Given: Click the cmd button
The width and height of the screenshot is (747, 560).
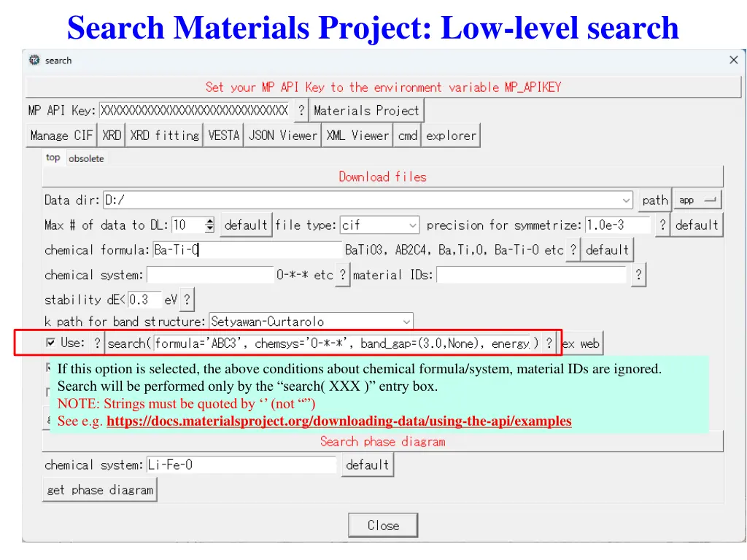Looking at the screenshot, I should click(x=407, y=135).
